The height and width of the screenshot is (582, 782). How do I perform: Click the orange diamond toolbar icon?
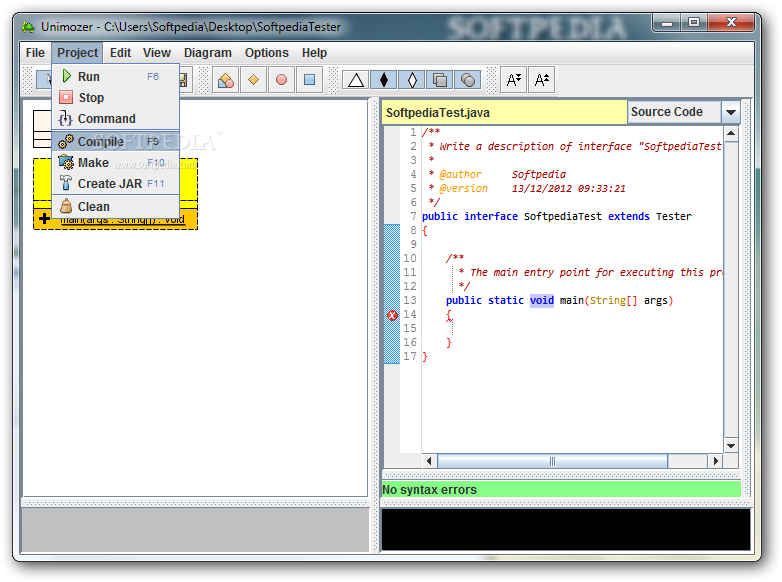coord(253,80)
